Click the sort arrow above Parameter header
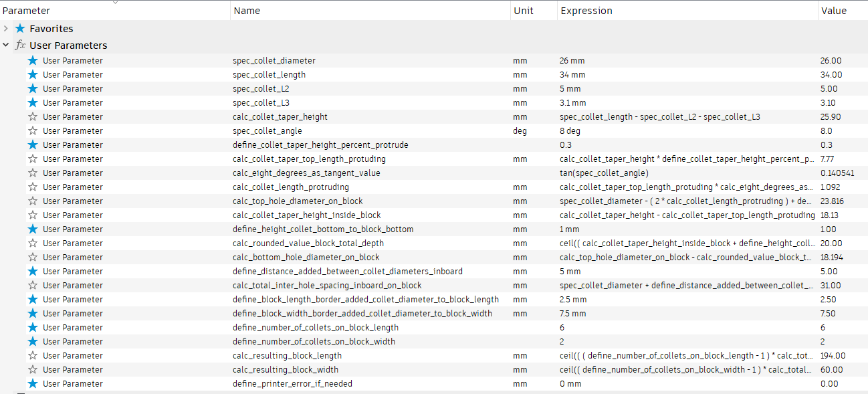 pos(115,3)
